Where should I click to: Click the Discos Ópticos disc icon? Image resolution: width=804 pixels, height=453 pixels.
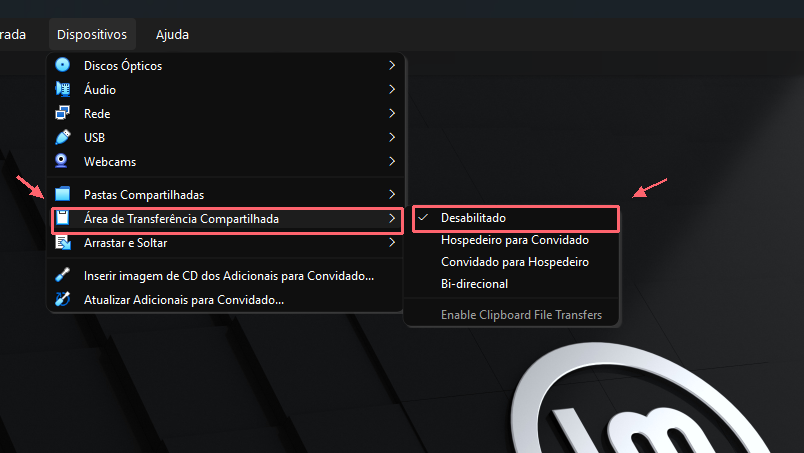click(63, 65)
